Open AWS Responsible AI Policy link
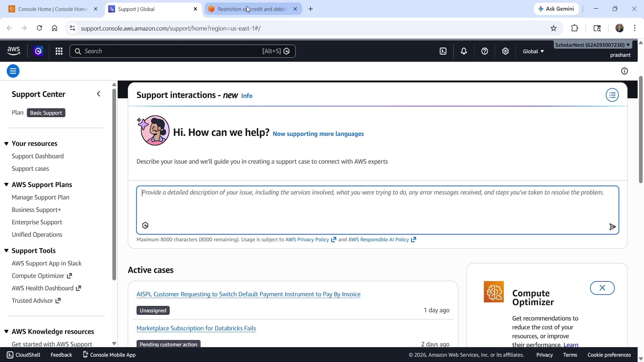 point(382,240)
